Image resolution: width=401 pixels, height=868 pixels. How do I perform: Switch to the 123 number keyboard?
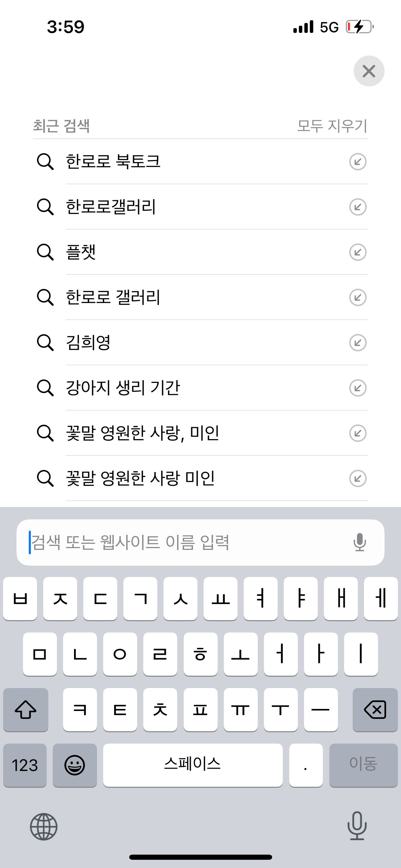coord(25,765)
